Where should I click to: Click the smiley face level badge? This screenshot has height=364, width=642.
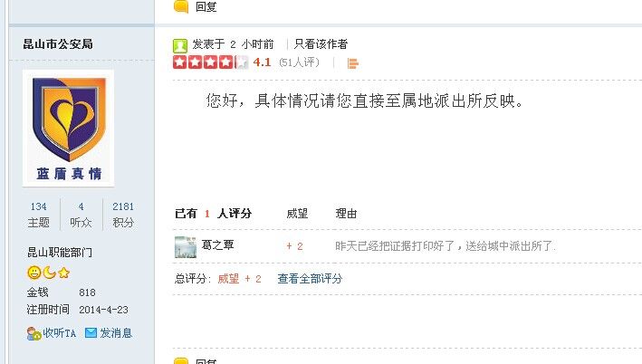[34, 273]
